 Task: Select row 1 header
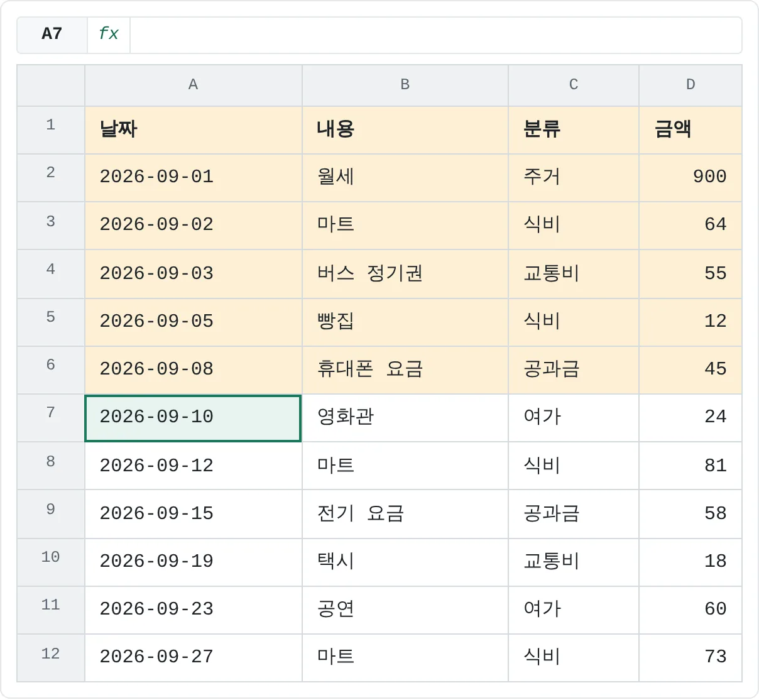[51, 130]
